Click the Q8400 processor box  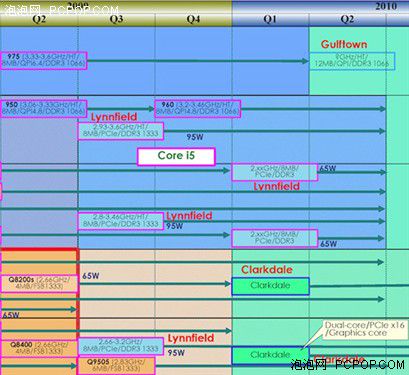pyautogui.click(x=39, y=348)
